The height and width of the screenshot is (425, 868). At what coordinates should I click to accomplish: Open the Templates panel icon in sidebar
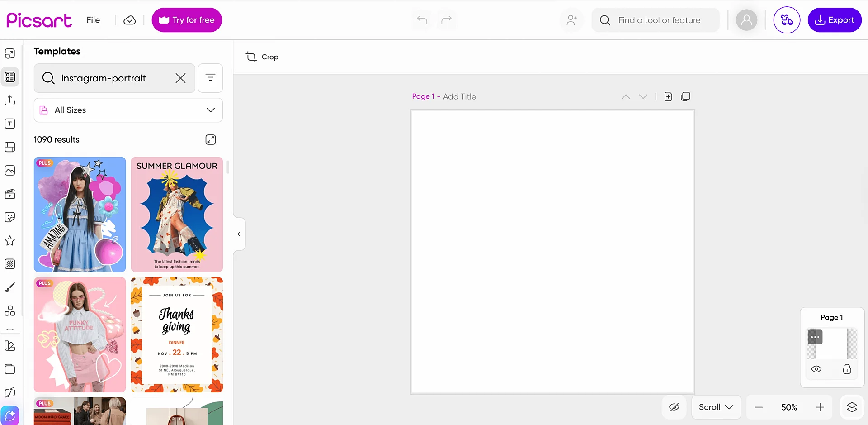pyautogui.click(x=10, y=77)
